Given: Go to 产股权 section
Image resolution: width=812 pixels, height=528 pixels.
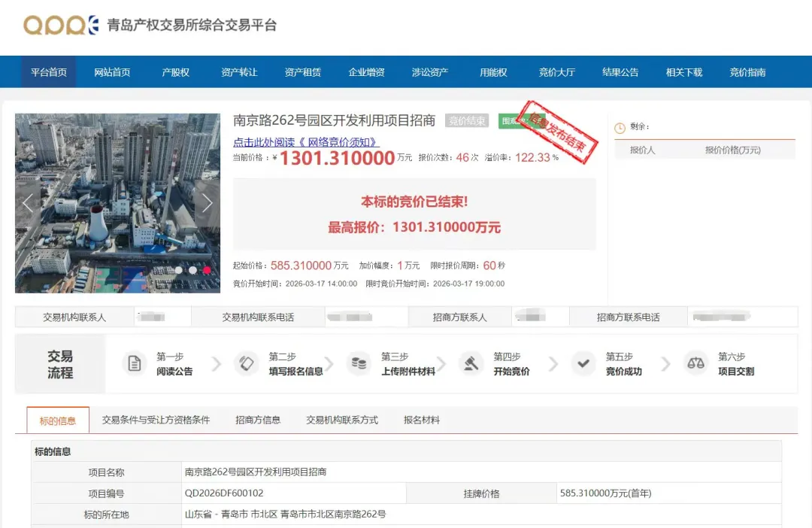Looking at the screenshot, I should click(175, 72).
